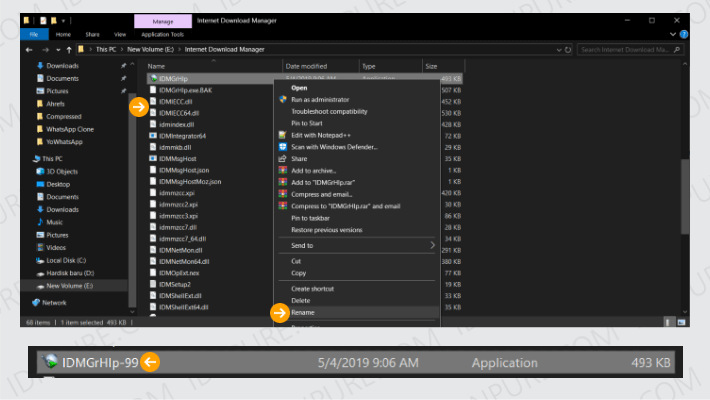Select the IDMSetup2 file
The image size is (710, 400).
[175, 284]
